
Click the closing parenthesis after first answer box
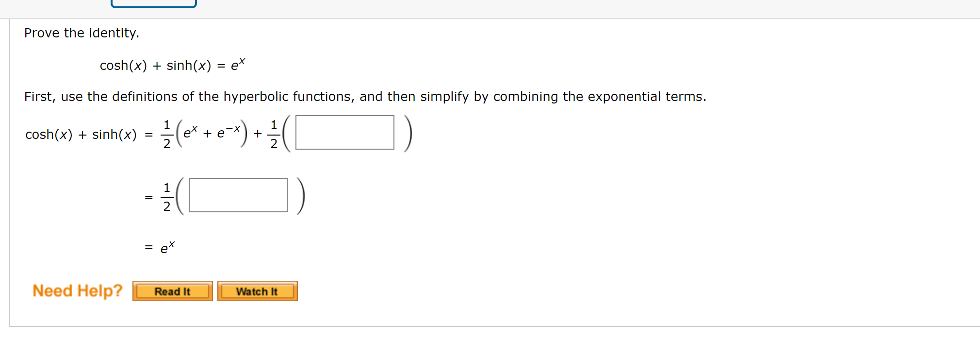tap(408, 133)
